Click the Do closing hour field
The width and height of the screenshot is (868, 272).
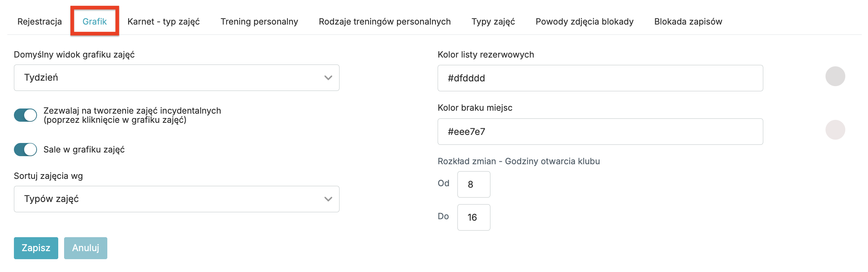(474, 217)
